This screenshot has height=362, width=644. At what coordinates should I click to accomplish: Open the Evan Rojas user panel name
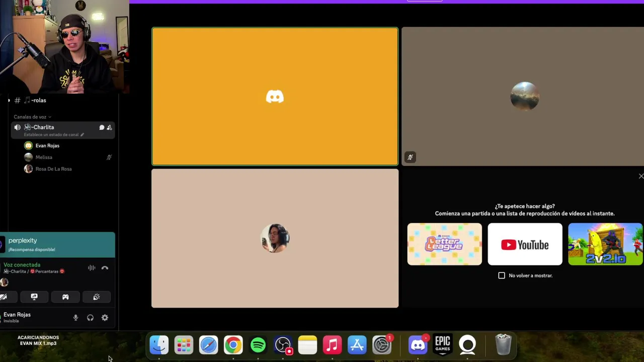(17, 315)
